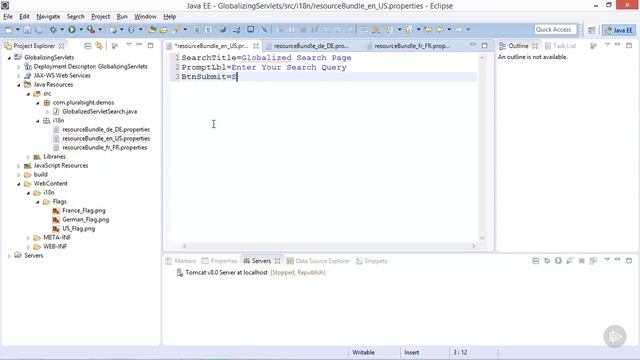Image resolution: width=640 pixels, height=360 pixels.
Task: Open the Debug configurations dropdown arrow
Action: tap(62, 29)
